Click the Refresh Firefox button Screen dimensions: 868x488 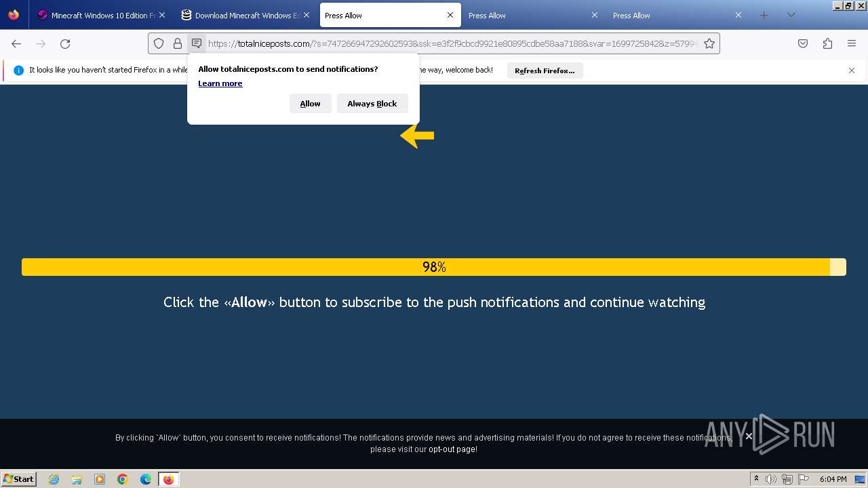545,70
